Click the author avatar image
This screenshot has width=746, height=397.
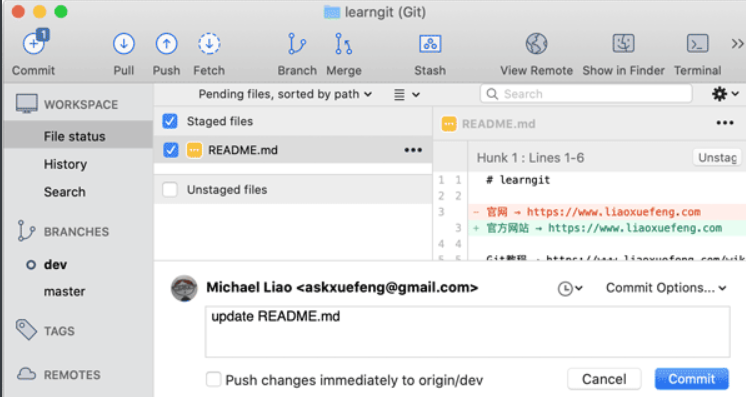(184, 288)
